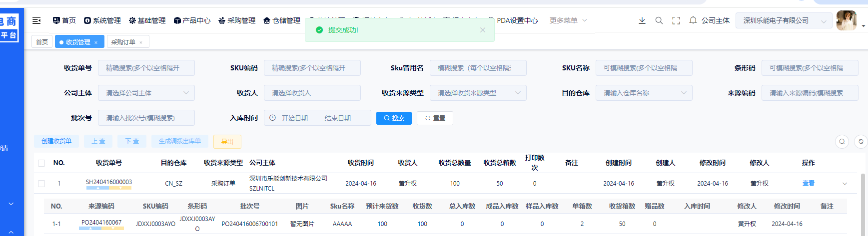This screenshot has width=868, height=236.
Task: Open the destination warehouse dropdown
Action: click(x=644, y=93)
